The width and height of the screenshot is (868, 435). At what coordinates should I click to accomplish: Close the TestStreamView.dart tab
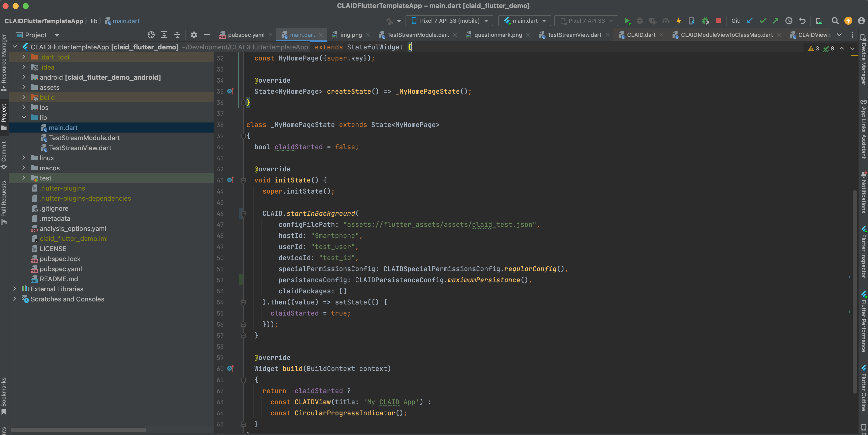[607, 35]
